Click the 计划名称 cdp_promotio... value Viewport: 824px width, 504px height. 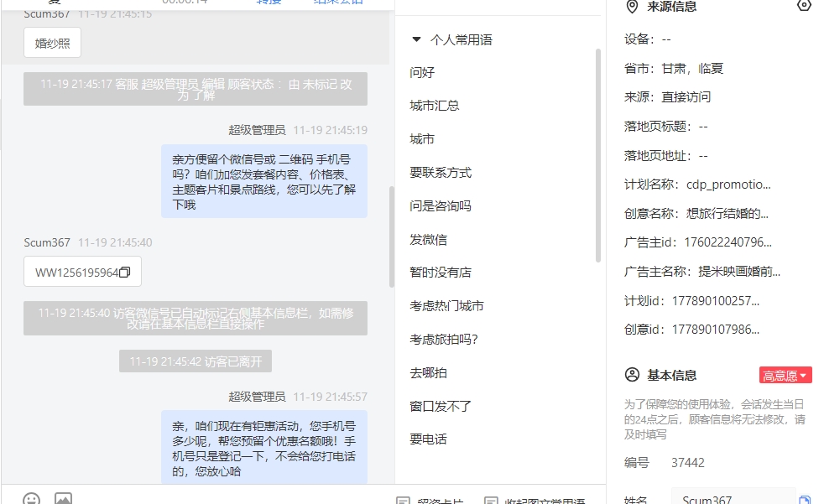coord(729,184)
